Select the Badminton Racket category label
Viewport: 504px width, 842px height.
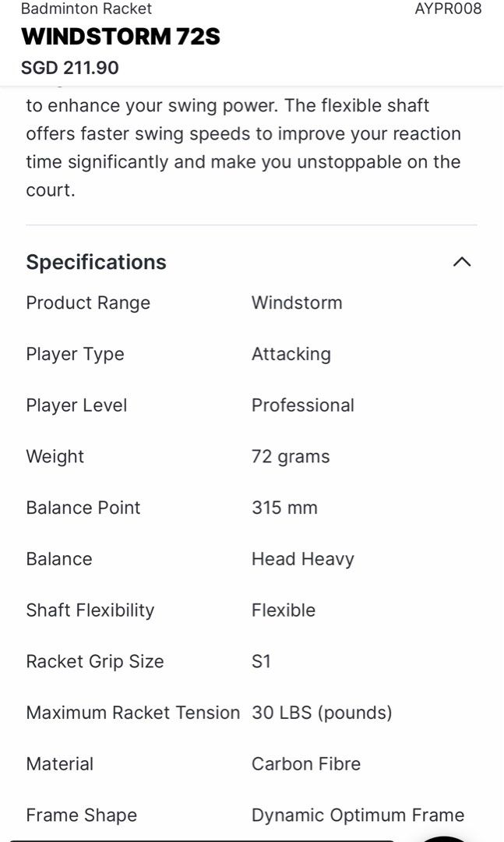88,9
